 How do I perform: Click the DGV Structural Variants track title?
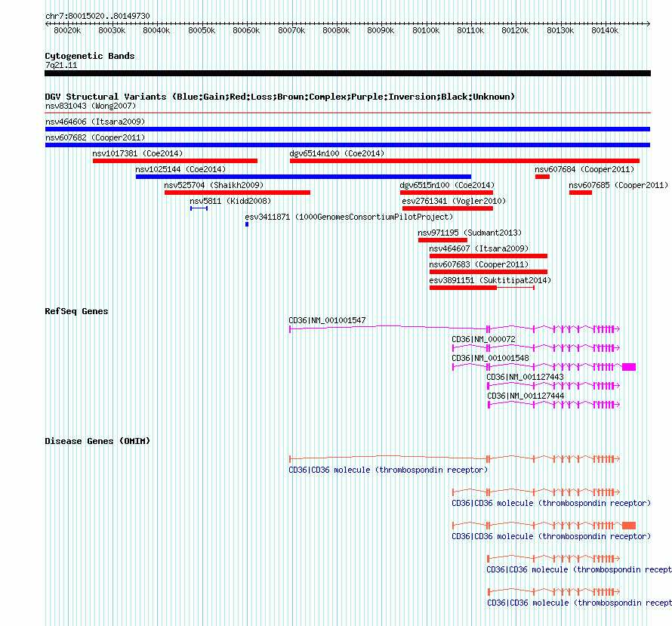click(280, 97)
